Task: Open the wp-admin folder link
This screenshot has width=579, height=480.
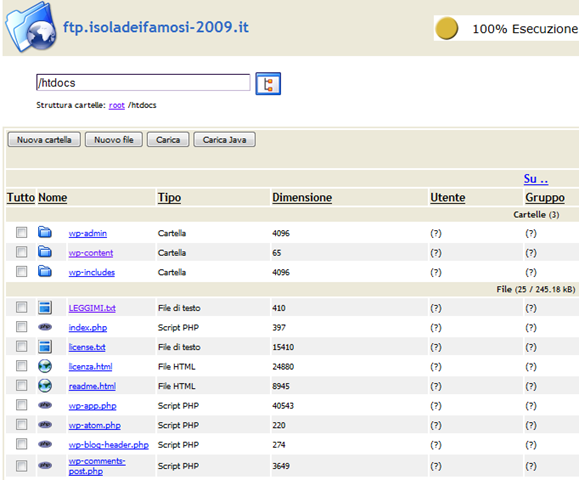Action: click(88, 233)
